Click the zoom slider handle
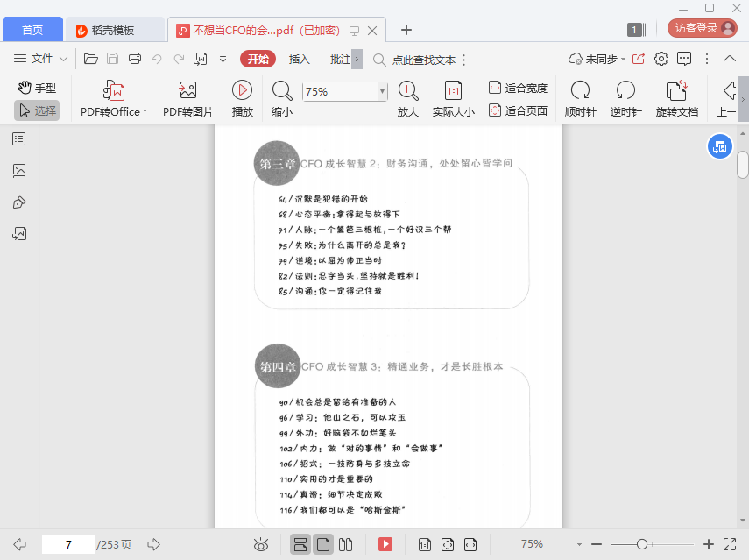This screenshot has height=560, width=749. point(642,543)
